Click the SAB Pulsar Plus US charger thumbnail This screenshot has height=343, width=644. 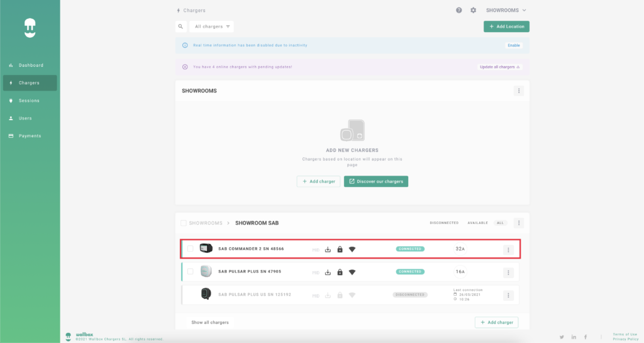[x=206, y=294]
